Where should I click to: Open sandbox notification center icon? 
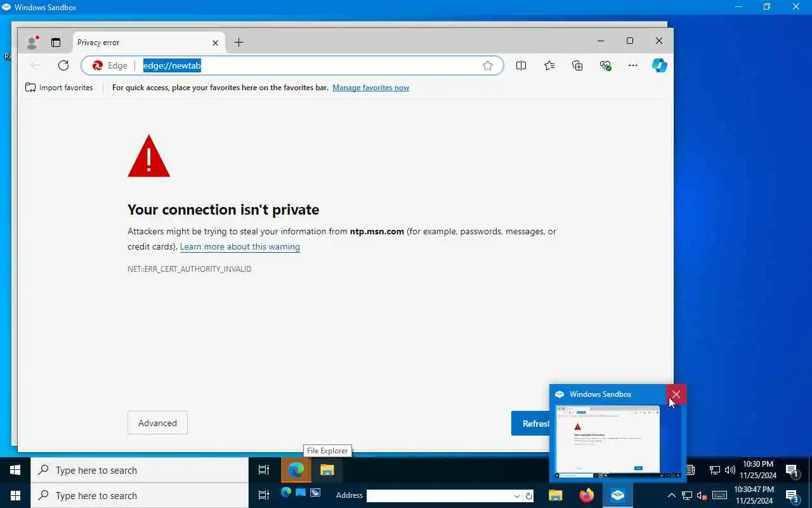[x=792, y=470]
